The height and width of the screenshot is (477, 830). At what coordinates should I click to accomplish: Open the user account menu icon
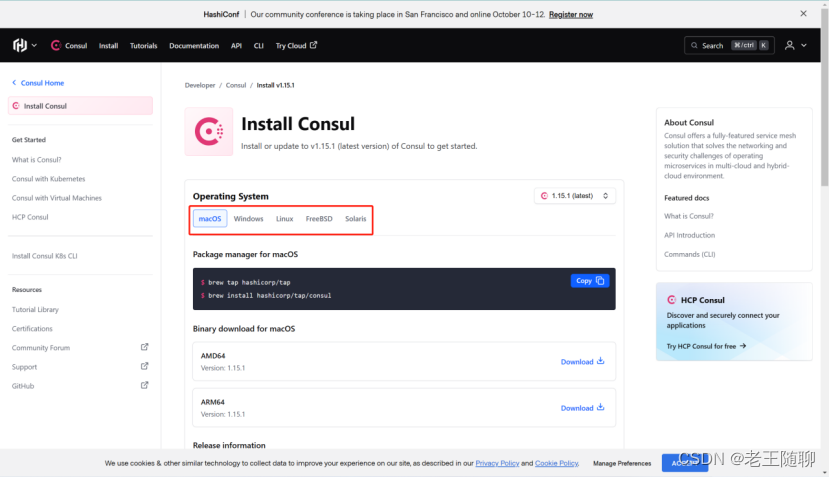(789, 46)
